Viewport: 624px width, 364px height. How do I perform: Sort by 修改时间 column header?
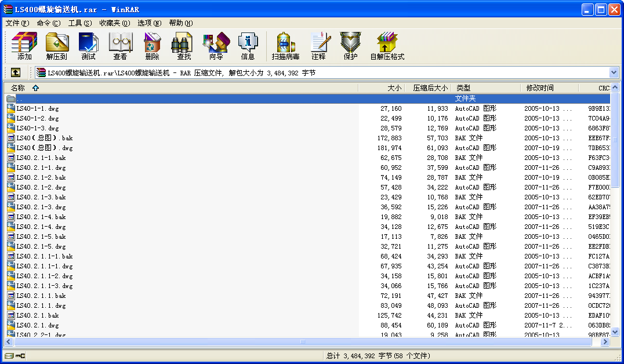point(539,88)
